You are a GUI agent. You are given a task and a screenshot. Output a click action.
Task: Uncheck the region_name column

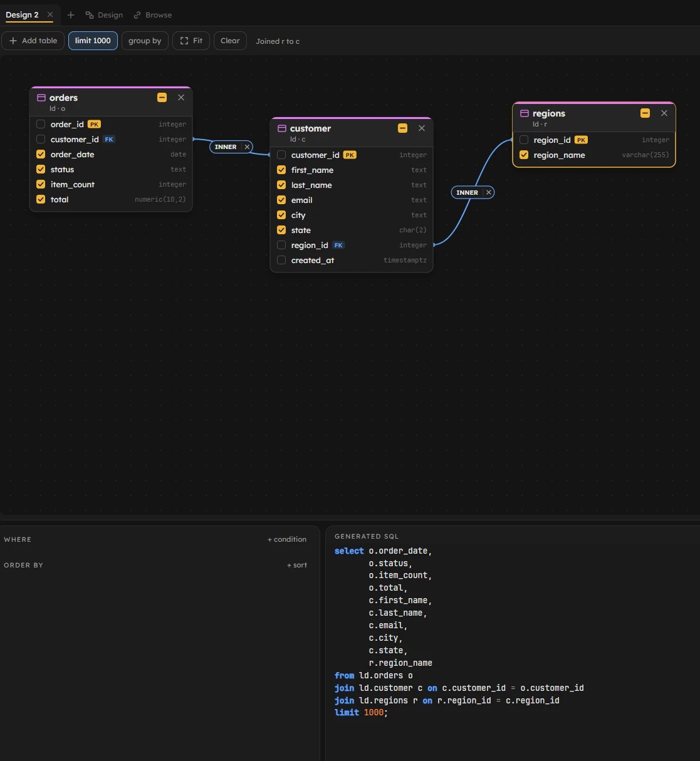tap(524, 155)
